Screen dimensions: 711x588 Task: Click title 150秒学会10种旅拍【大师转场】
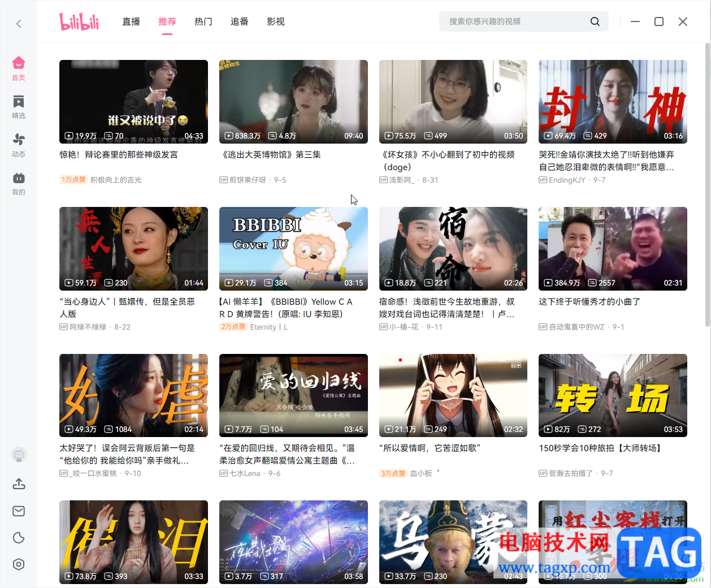pyautogui.click(x=601, y=448)
